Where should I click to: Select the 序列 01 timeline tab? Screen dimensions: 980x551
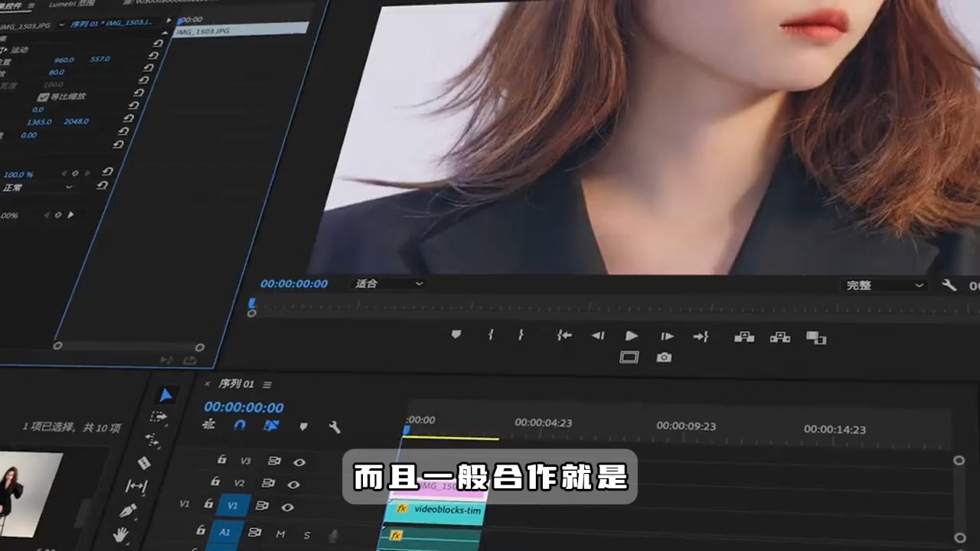click(236, 383)
